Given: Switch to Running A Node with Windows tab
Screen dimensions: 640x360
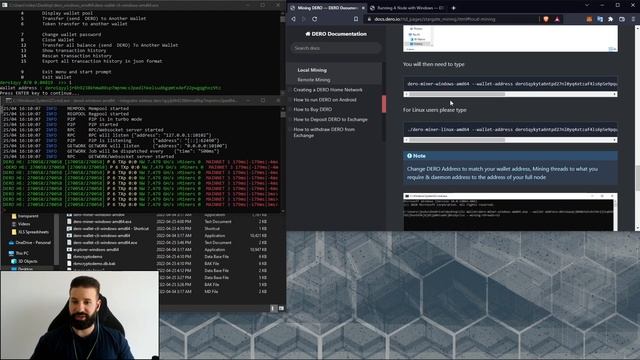Looking at the screenshot, I should (407, 8).
